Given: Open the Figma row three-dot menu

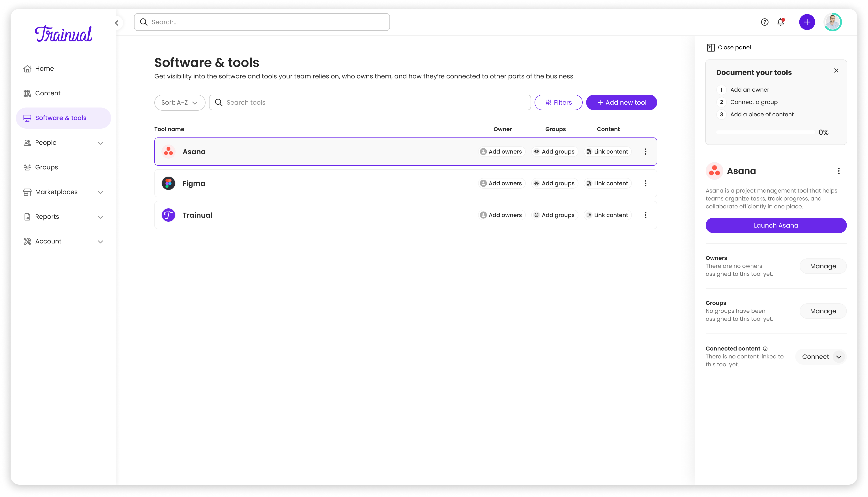Looking at the screenshot, I should 645,183.
